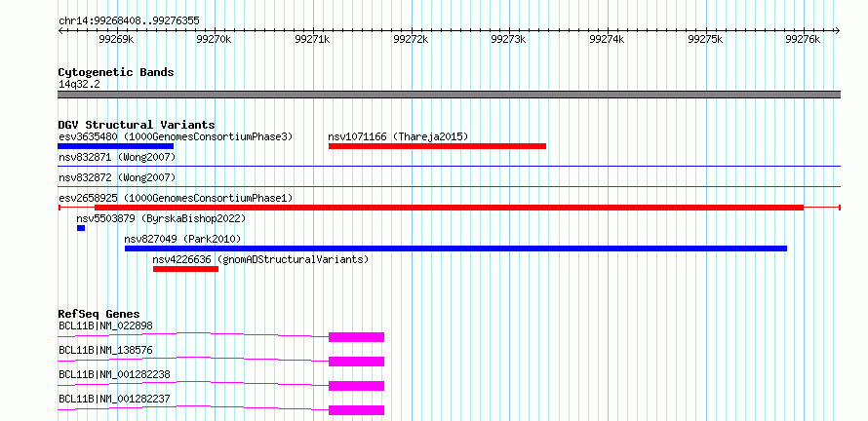
Task: Click the Cytogenetic Bands track heading
Action: 116,72
